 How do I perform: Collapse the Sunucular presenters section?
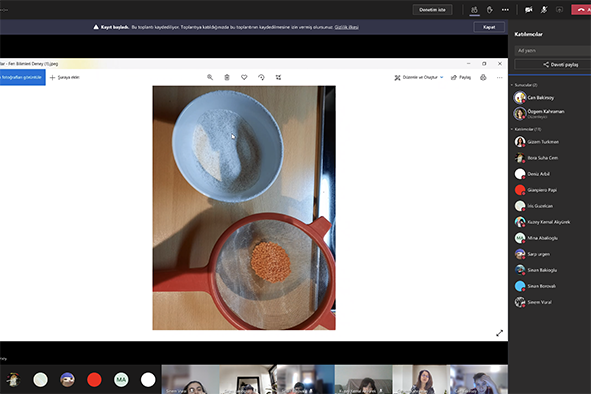pyautogui.click(x=524, y=85)
